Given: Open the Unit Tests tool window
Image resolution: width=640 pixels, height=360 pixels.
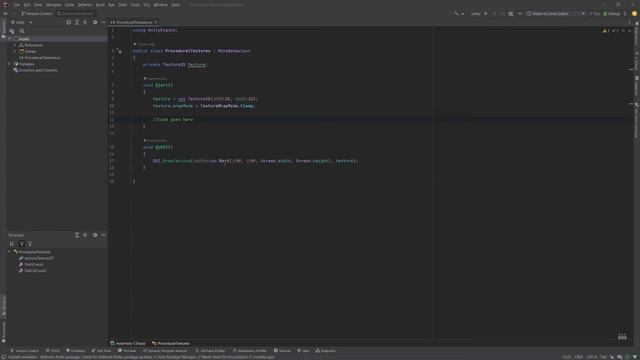Looking at the screenshot, I should pos(102,351).
